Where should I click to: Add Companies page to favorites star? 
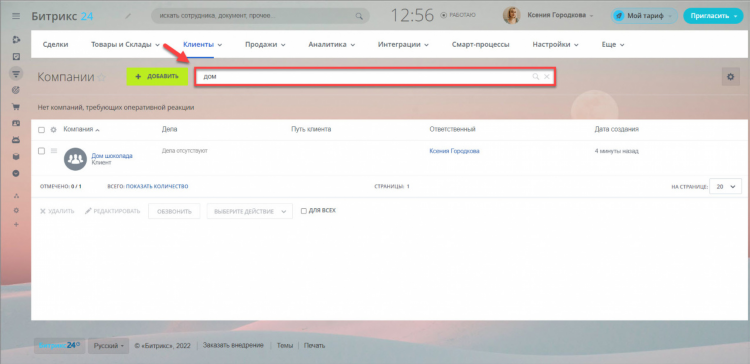(x=101, y=77)
